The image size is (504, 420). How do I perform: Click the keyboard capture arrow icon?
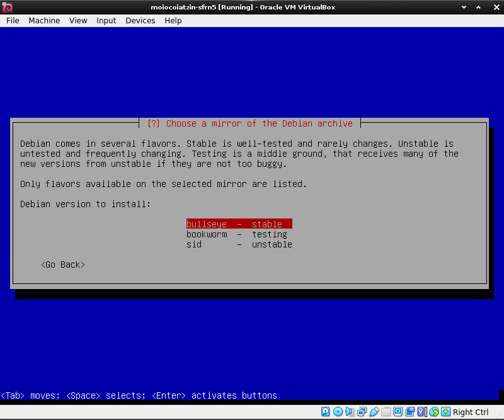(446, 412)
